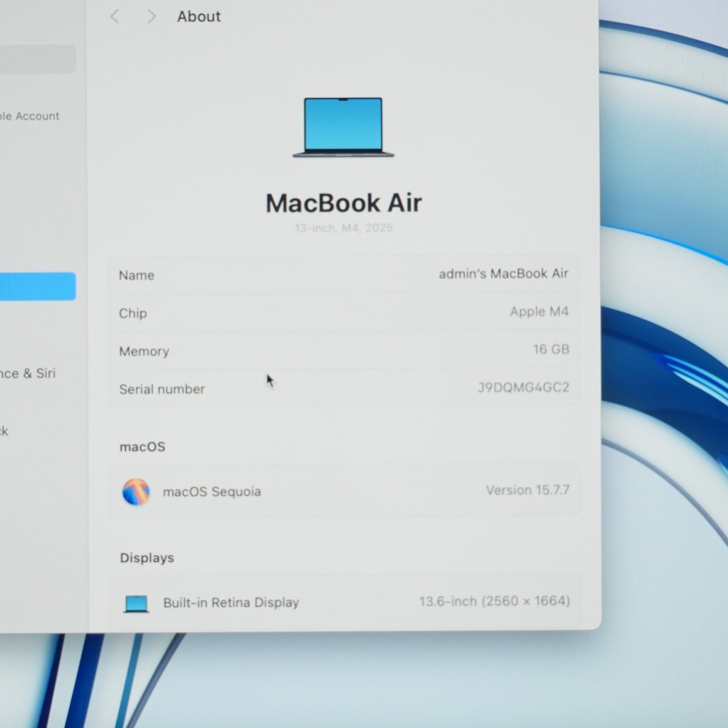Image resolution: width=728 pixels, height=728 pixels.
Task: Click the Version 15.7.7 text
Action: tap(527, 490)
